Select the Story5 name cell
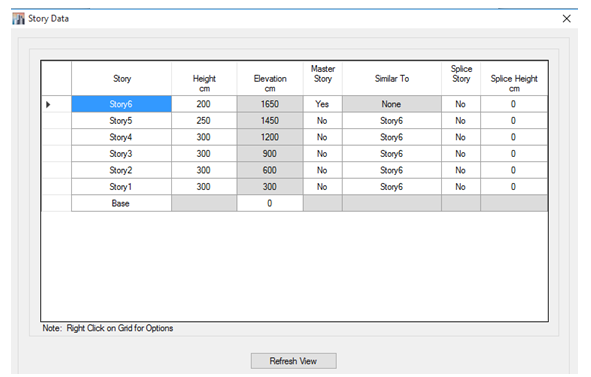 pyautogui.click(x=121, y=121)
